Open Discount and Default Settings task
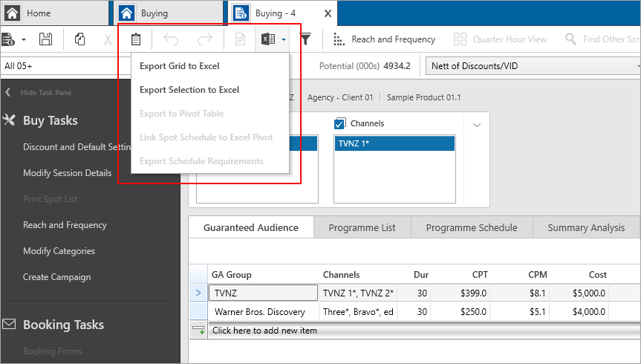Viewport: 641px width, 364px height. coord(77,147)
